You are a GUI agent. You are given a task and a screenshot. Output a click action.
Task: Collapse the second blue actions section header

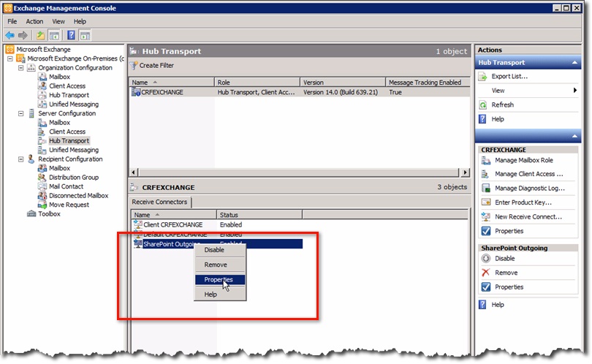[x=574, y=136]
